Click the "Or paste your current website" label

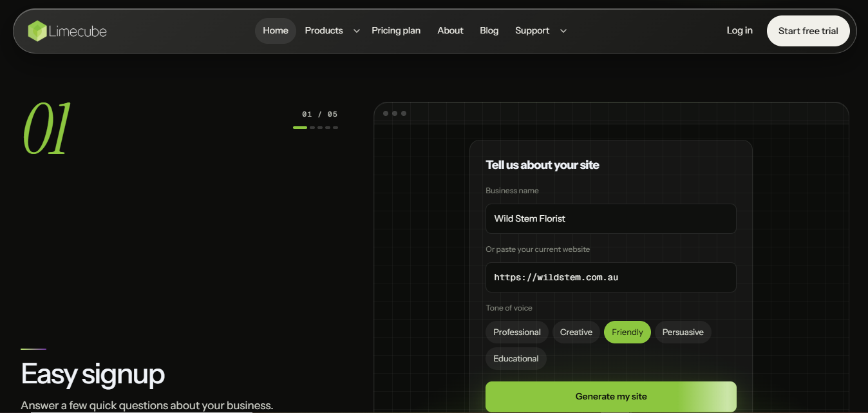click(538, 249)
